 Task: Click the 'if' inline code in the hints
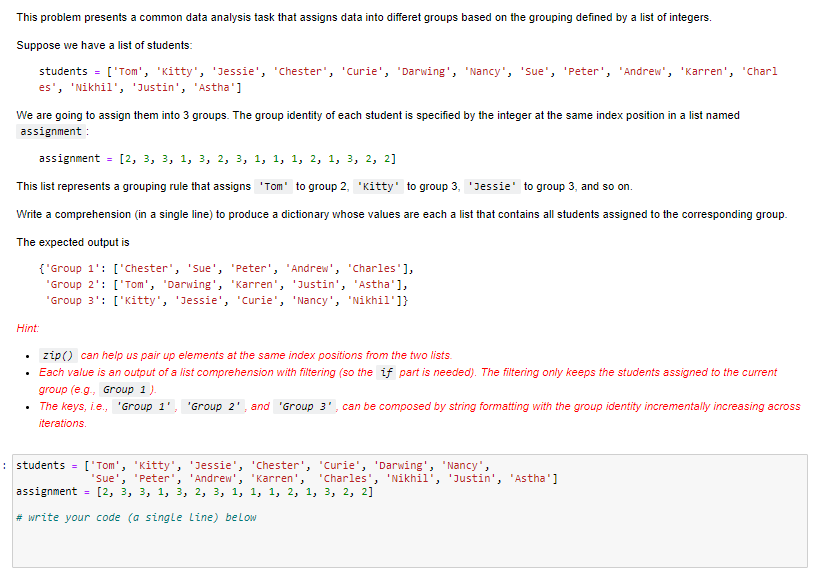tap(386, 372)
